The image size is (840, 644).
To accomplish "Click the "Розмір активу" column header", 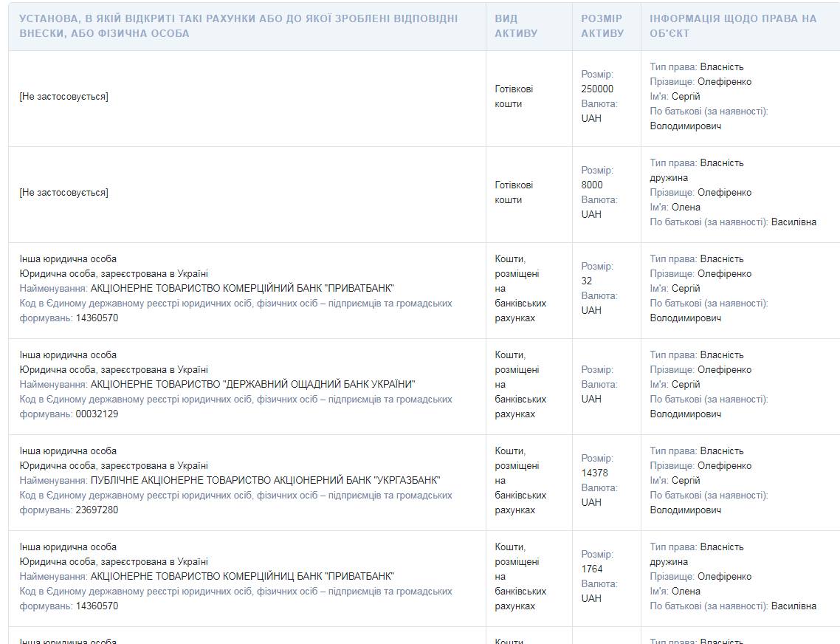I will [602, 26].
